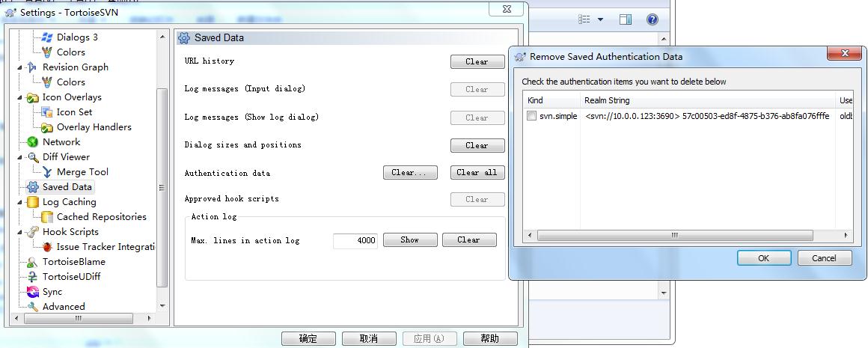Click the 确定 button in Settings
The width and height of the screenshot is (868, 348).
click(x=308, y=338)
